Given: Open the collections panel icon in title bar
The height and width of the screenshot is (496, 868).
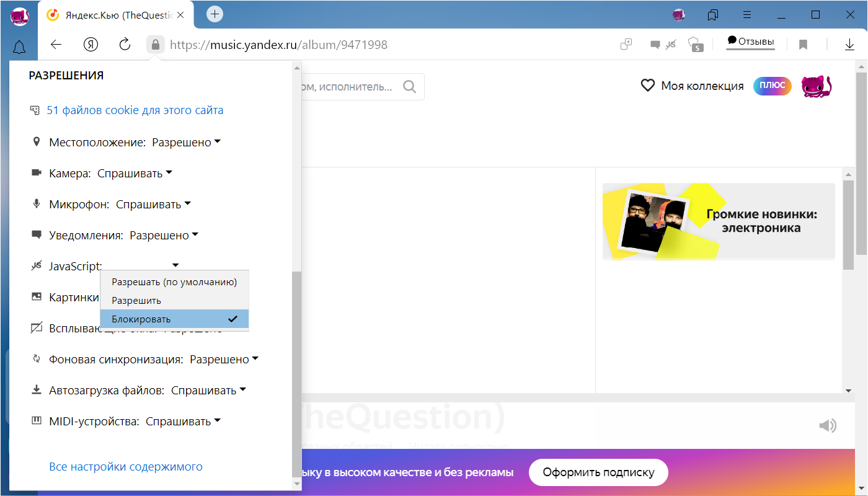Looking at the screenshot, I should 713,14.
